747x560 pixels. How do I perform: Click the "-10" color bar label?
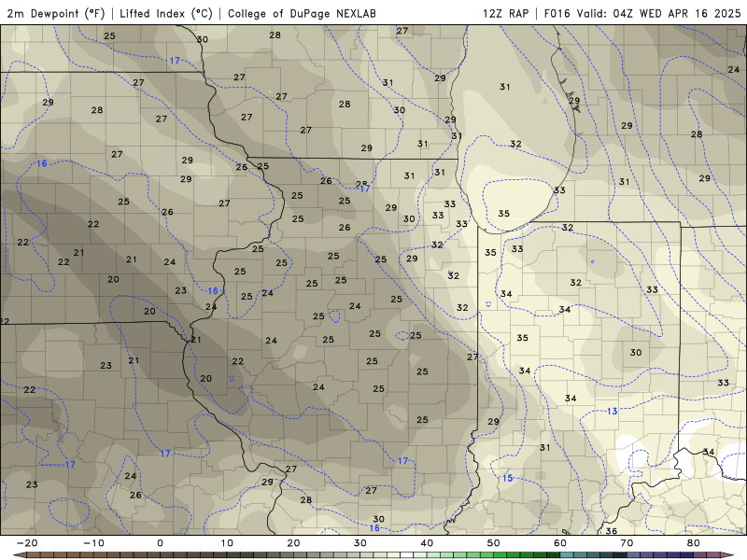93,543
